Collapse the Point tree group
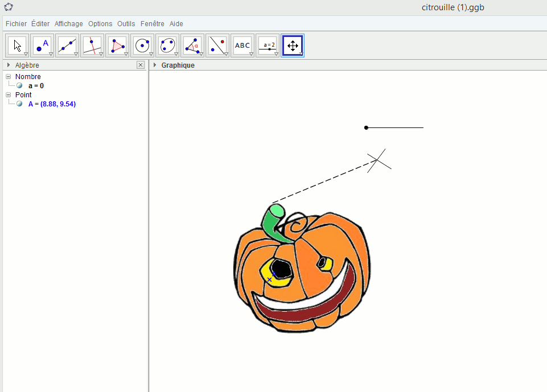The width and height of the screenshot is (547, 392). [9, 95]
